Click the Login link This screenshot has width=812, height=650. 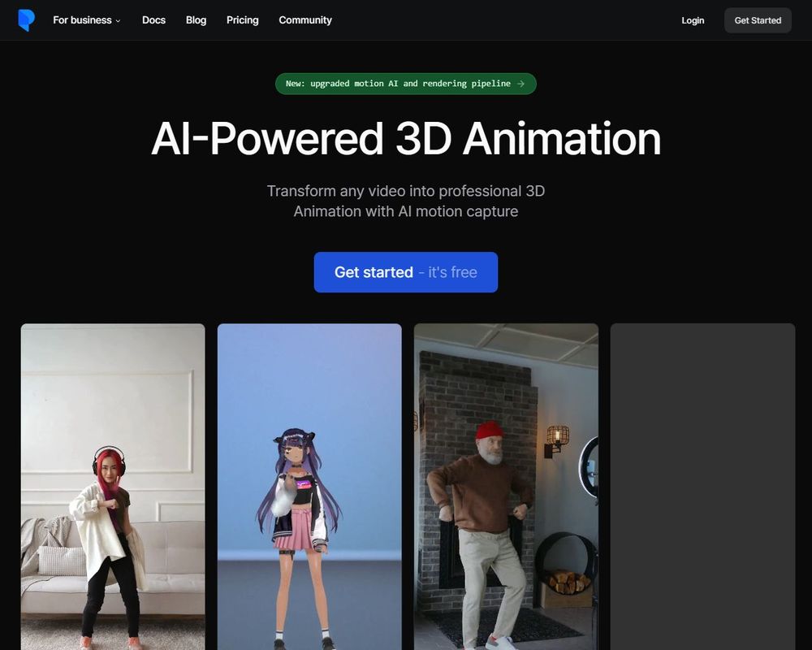click(x=693, y=20)
